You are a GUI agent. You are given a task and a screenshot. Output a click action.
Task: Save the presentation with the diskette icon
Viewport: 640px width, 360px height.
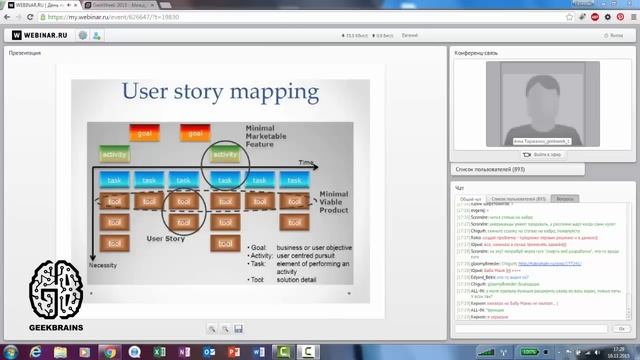(239, 329)
